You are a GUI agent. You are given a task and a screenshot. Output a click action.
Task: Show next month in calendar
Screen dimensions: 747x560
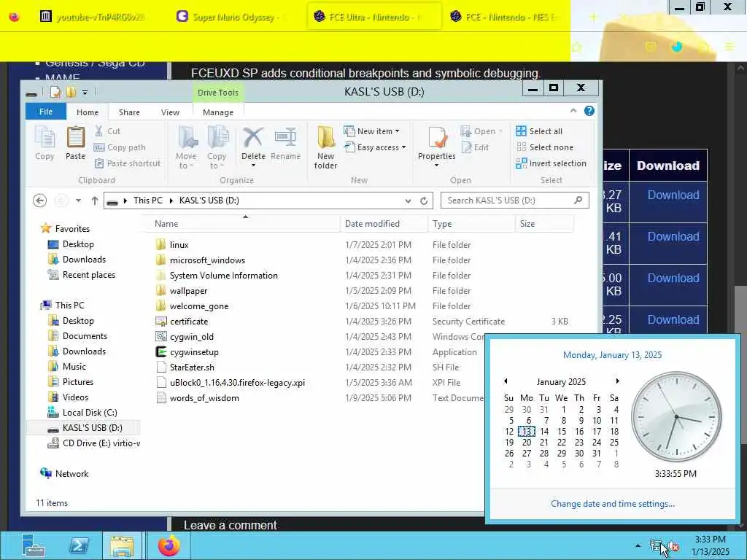(617, 381)
